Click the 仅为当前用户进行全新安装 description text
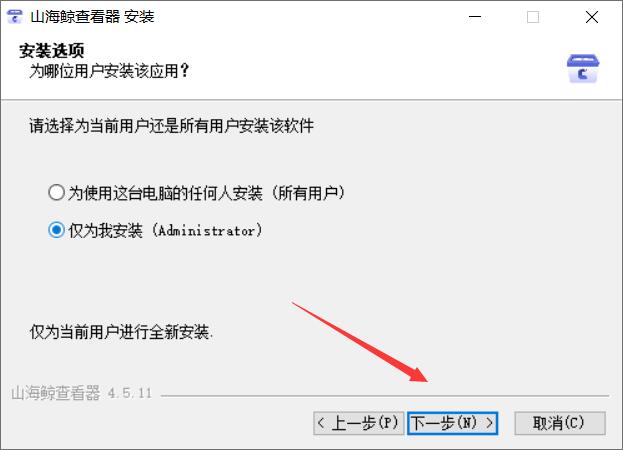This screenshot has width=623, height=450. (121, 332)
